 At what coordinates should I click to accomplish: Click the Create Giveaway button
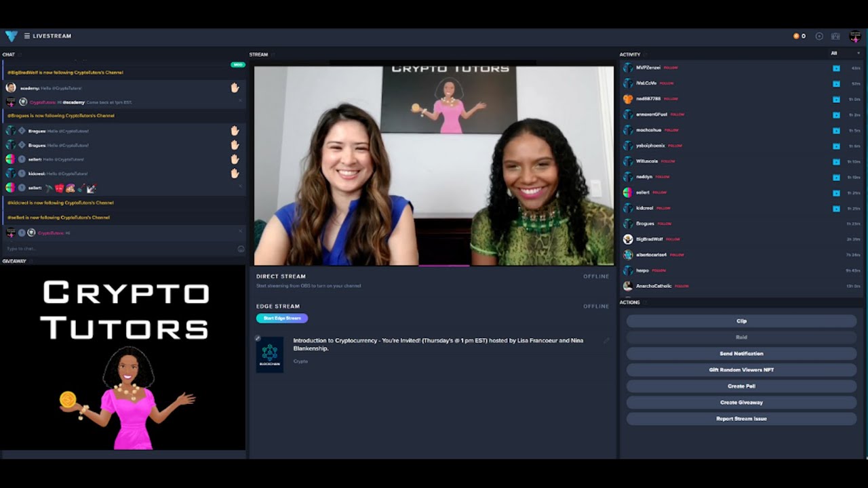741,403
